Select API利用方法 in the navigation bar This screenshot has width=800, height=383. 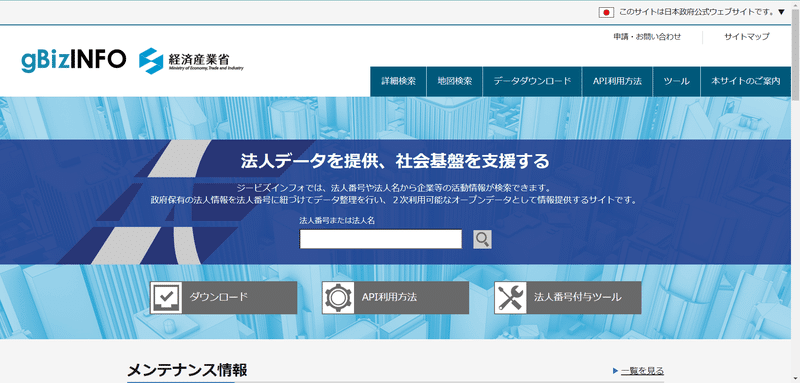pos(617,81)
